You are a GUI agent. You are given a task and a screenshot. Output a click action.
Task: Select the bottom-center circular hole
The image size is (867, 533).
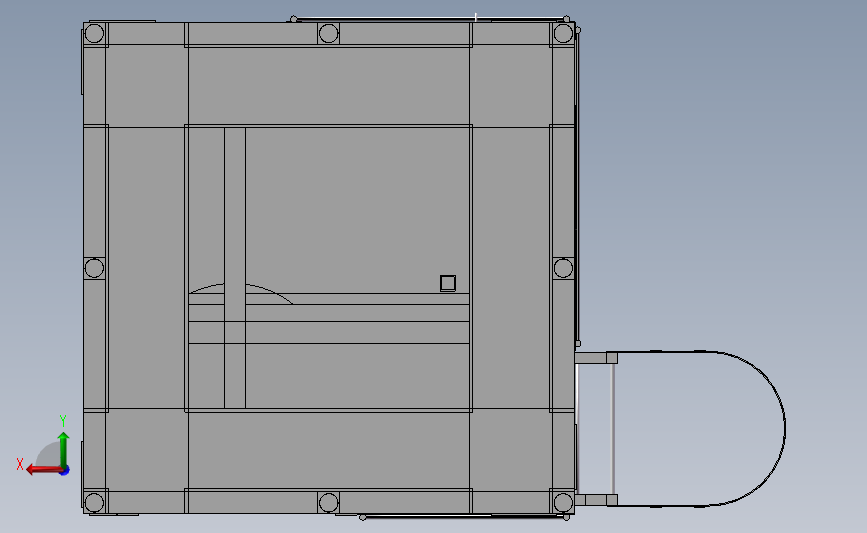(328, 503)
